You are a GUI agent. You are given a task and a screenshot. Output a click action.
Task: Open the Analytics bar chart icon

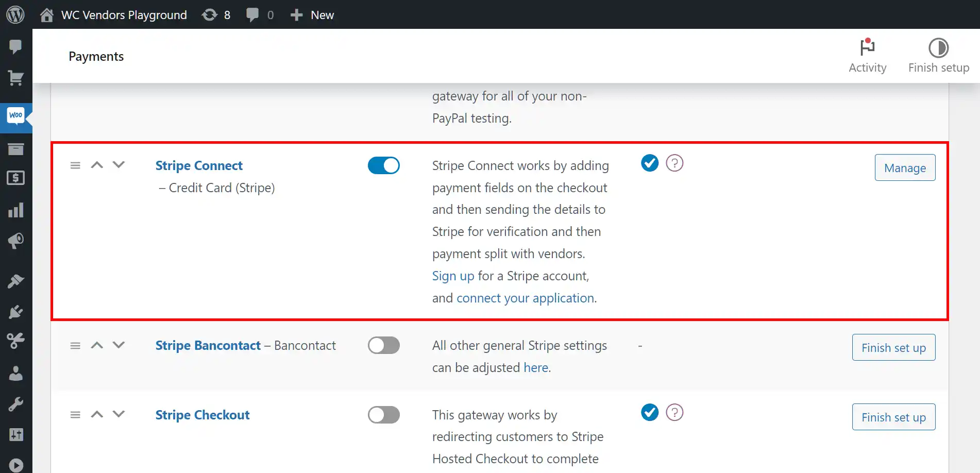(x=16, y=210)
